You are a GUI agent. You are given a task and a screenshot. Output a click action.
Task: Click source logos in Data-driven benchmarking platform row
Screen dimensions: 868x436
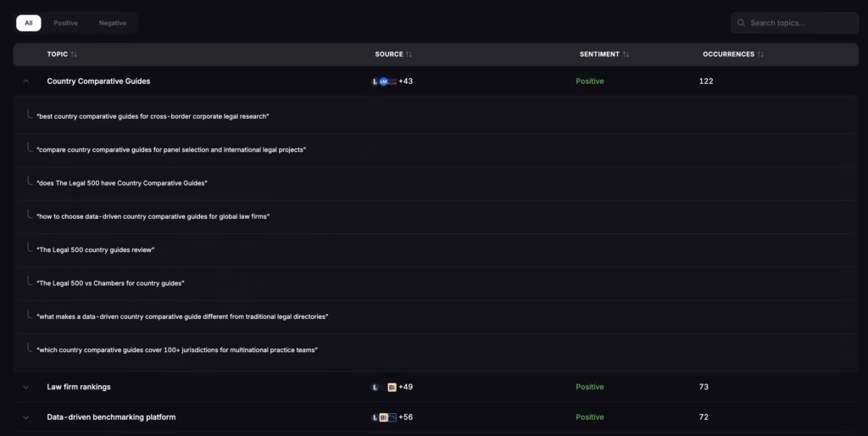coord(384,417)
